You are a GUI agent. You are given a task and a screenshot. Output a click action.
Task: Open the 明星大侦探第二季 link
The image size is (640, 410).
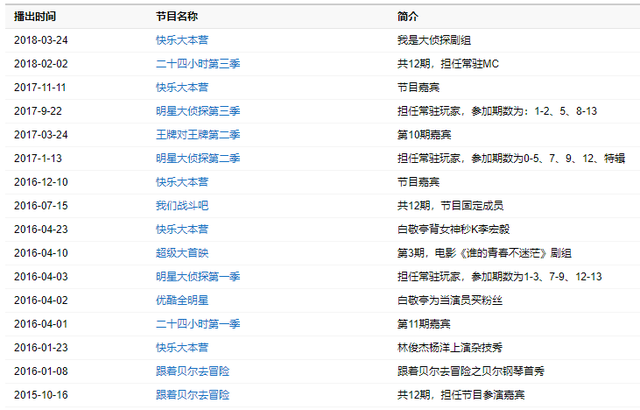pos(198,158)
